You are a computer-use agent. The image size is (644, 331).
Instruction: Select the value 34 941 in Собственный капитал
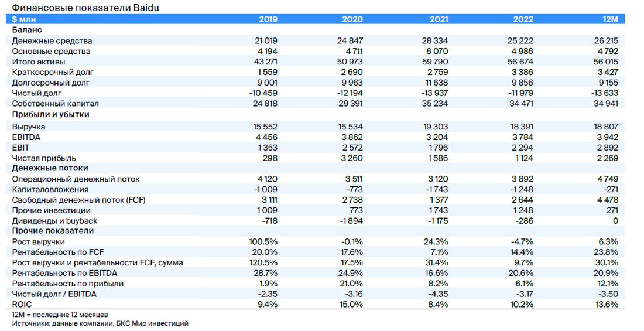tap(605, 104)
